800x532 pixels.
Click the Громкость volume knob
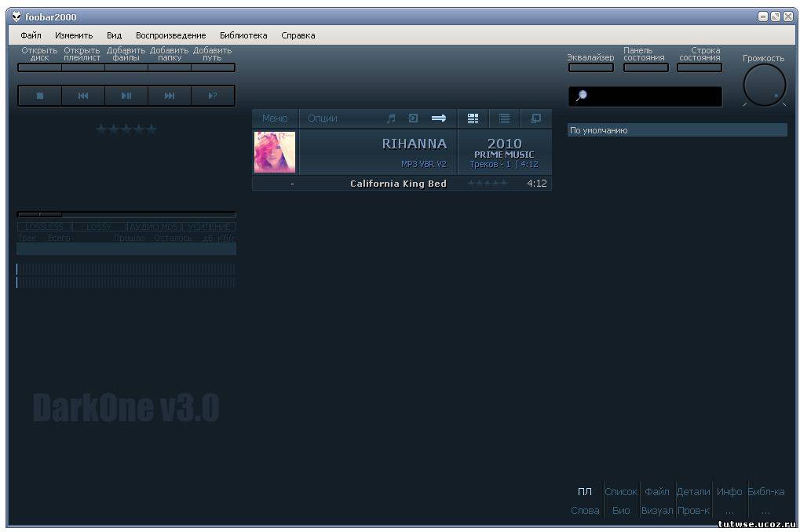tap(764, 85)
